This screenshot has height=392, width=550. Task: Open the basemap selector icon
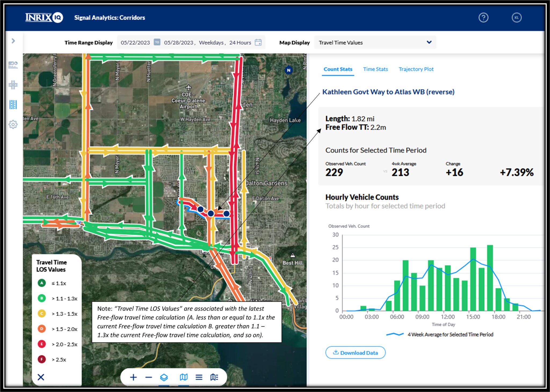[183, 377]
